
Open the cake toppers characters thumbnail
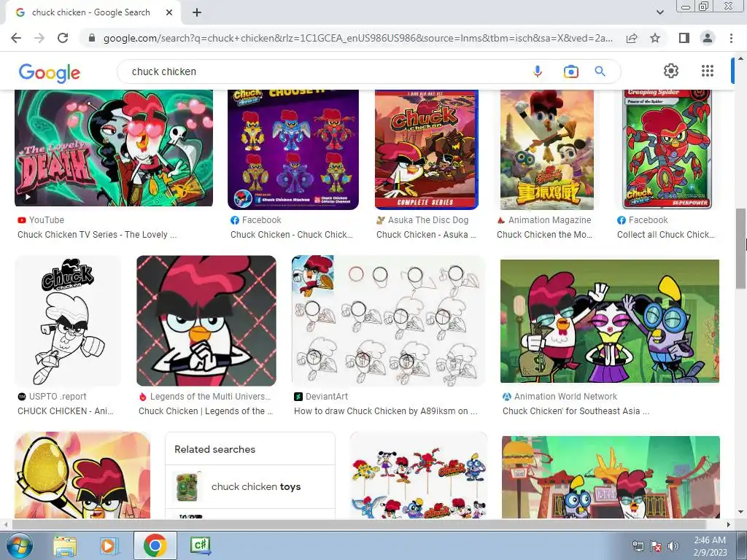[x=418, y=475]
